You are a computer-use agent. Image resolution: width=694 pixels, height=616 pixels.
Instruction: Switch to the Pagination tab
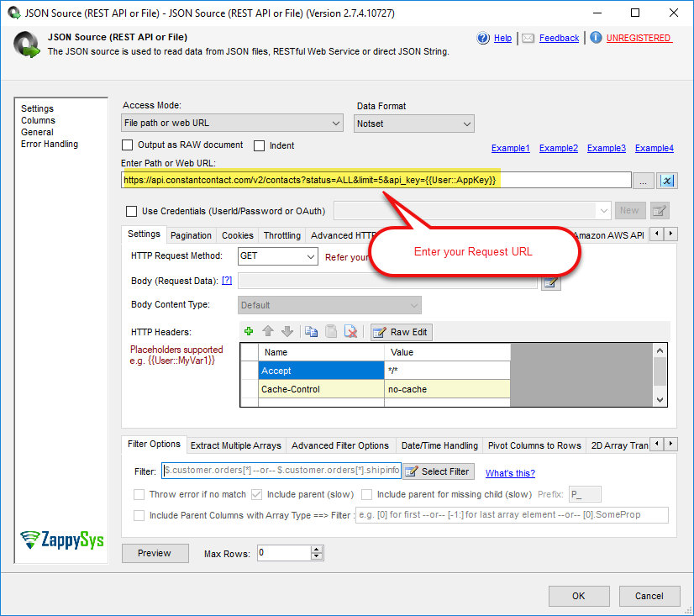click(x=191, y=235)
